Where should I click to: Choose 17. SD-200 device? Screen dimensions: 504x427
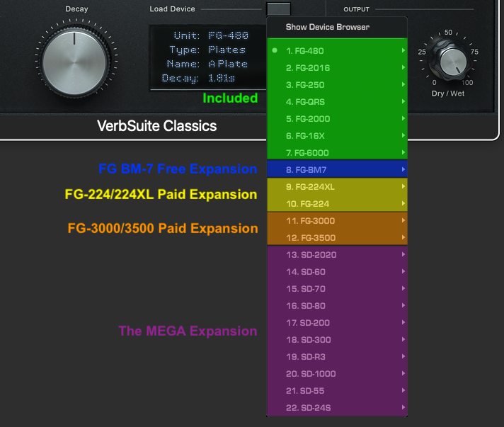[337, 323]
